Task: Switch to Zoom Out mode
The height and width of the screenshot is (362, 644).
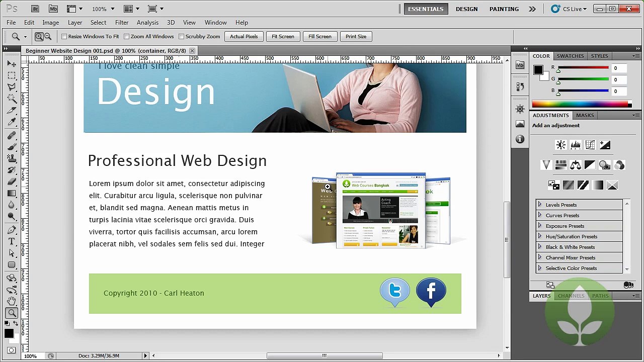Action: 48,36
